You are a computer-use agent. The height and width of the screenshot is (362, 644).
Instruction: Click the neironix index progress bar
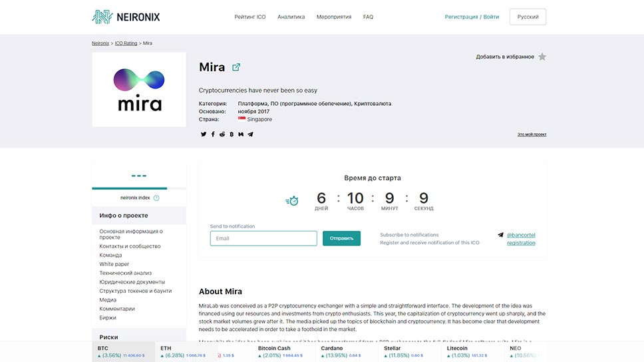pyautogui.click(x=139, y=188)
